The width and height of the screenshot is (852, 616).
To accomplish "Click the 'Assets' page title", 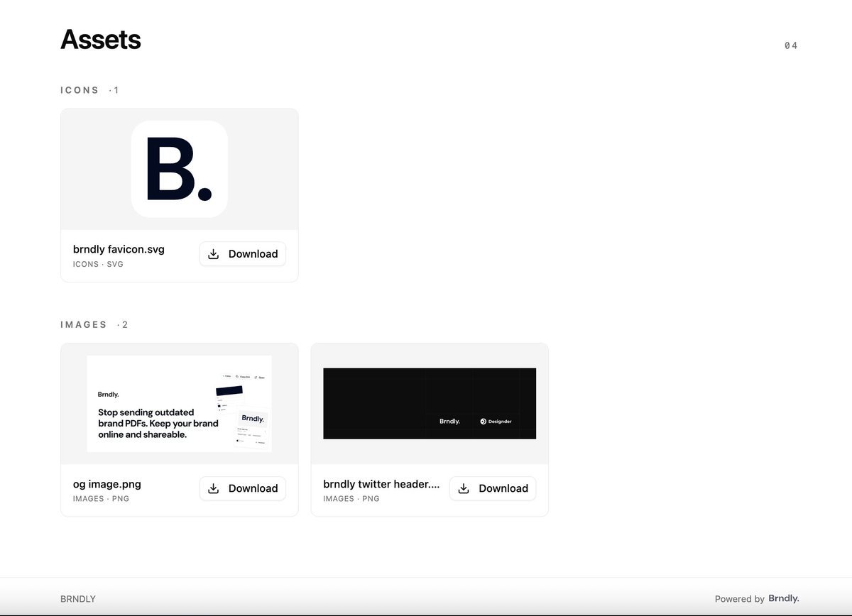I will (101, 39).
